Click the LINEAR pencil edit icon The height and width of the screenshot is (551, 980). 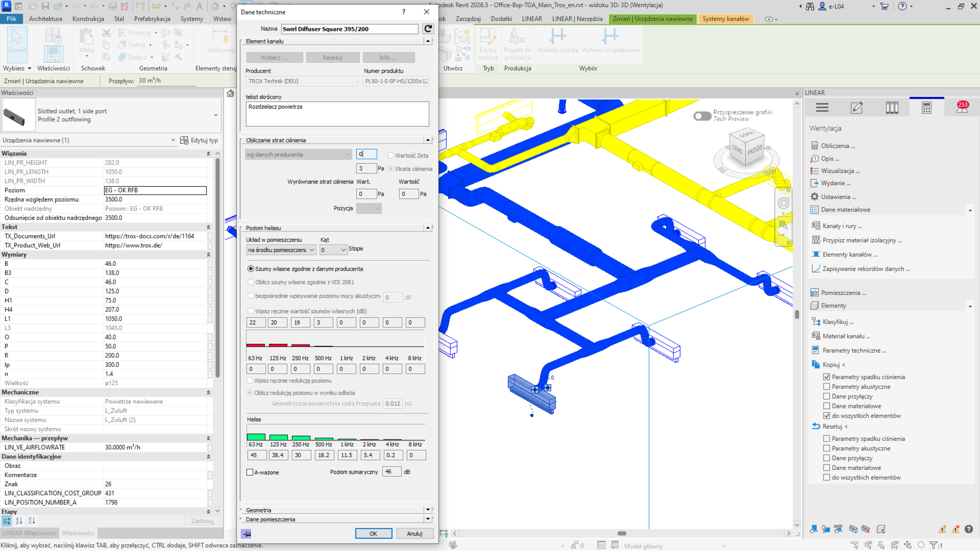(857, 108)
